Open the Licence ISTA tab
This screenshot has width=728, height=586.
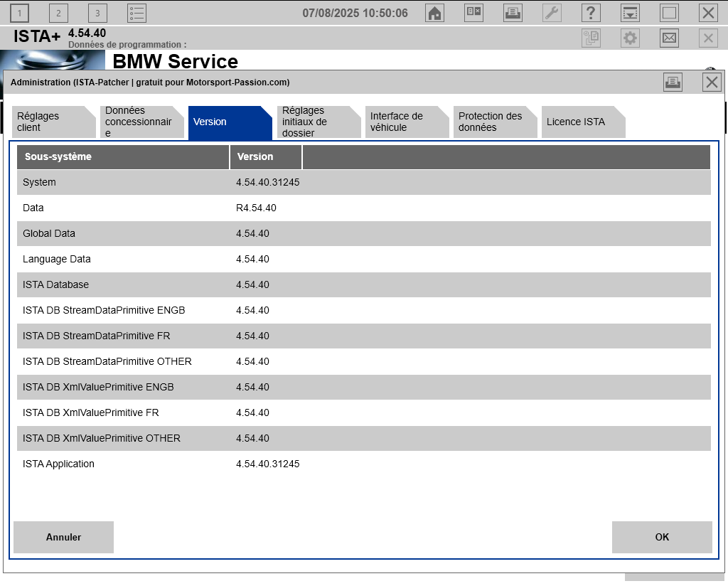[583, 122]
